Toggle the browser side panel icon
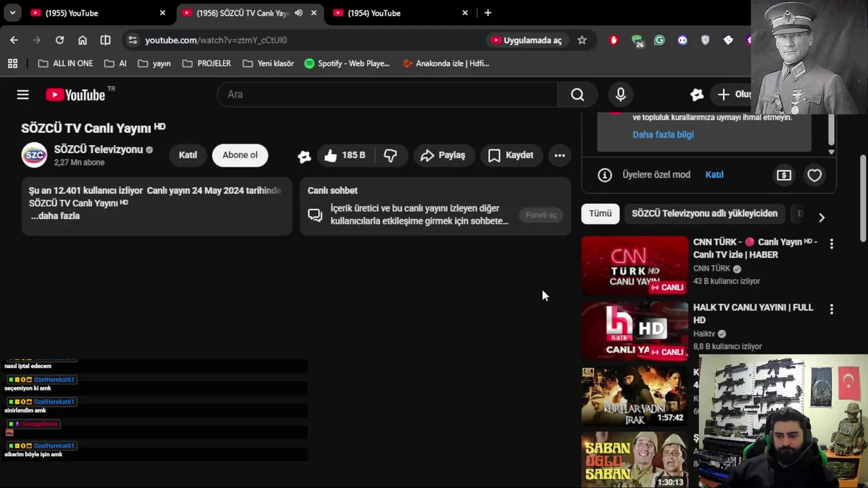 (x=105, y=40)
